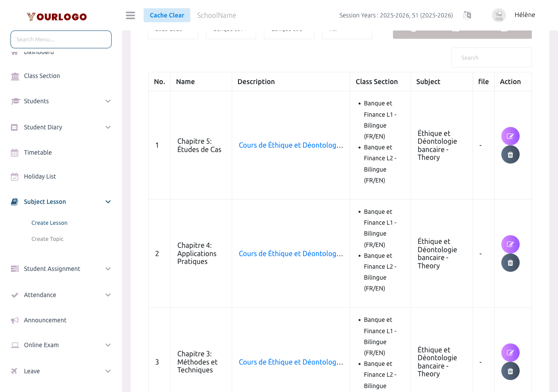Open the hamburger menu icon
Image resolution: width=558 pixels, height=392 pixels.
tap(130, 15)
